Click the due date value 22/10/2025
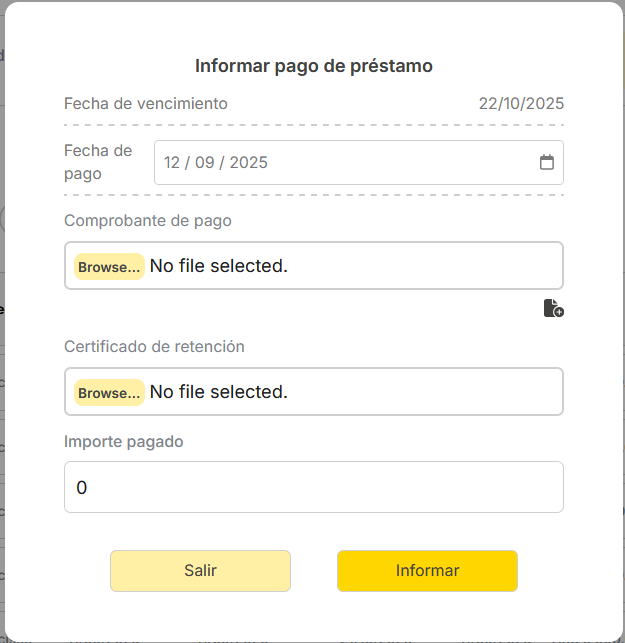625x643 pixels. click(521, 103)
